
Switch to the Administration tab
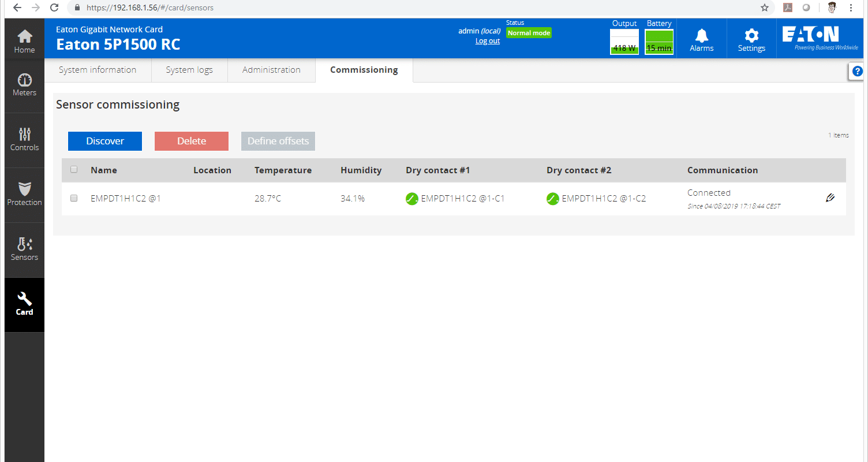(x=271, y=70)
